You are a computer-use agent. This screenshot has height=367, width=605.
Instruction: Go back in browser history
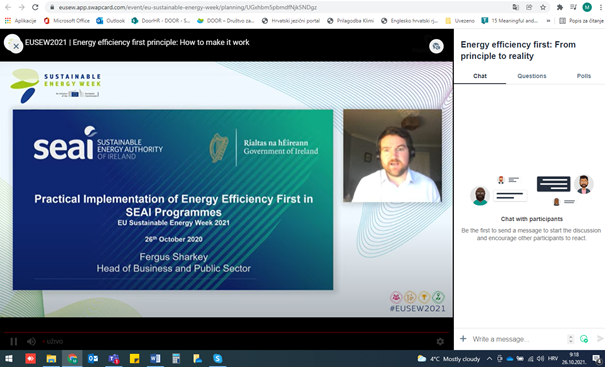8,7
